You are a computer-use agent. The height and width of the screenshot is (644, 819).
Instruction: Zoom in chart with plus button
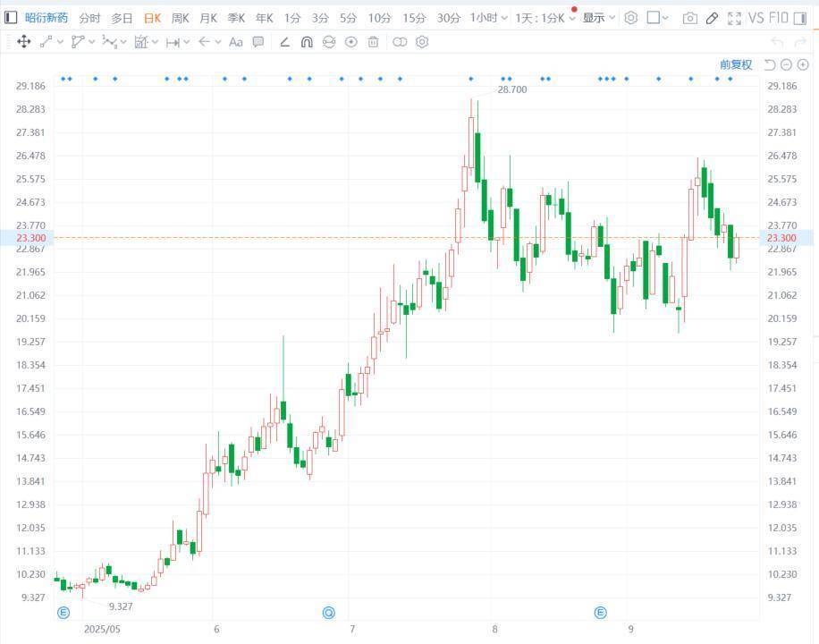click(x=803, y=64)
